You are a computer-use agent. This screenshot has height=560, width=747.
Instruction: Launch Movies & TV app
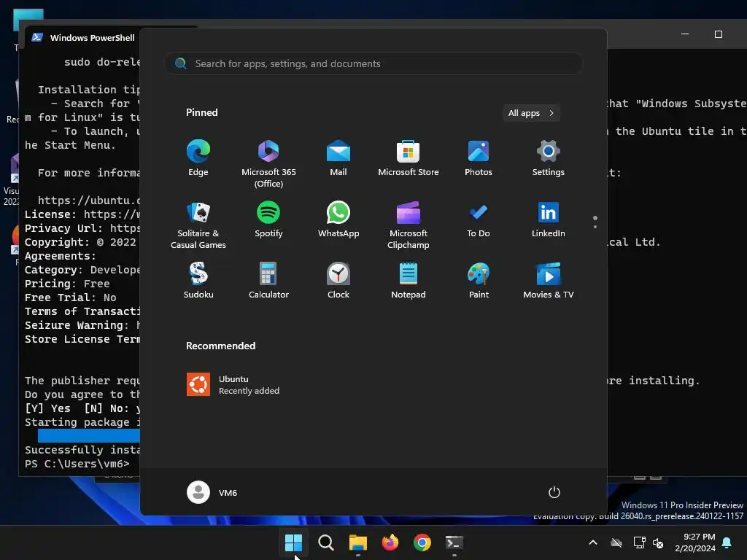pos(549,281)
